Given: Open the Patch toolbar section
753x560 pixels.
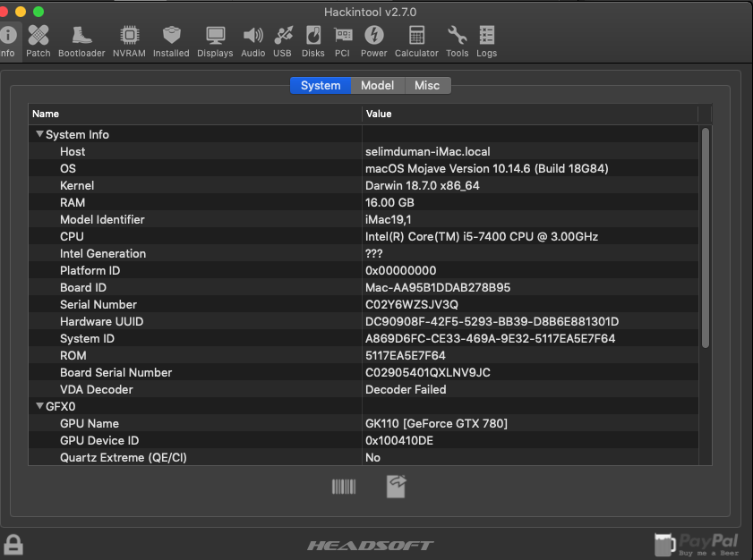Looking at the screenshot, I should click(39, 41).
